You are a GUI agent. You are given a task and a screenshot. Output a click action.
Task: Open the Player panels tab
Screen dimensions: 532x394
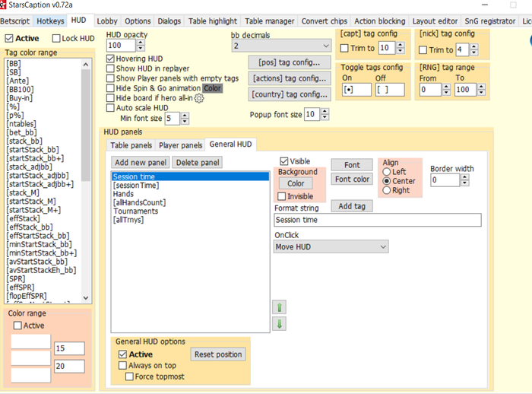180,145
